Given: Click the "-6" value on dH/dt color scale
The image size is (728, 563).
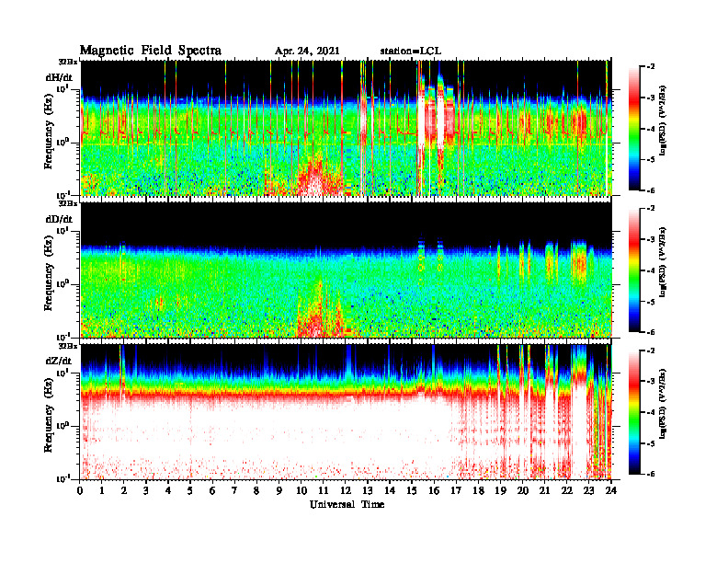Looking at the screenshot, I should pyautogui.click(x=651, y=190).
